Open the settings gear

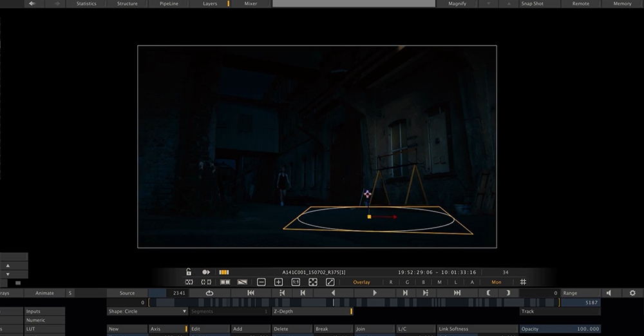[x=632, y=293]
